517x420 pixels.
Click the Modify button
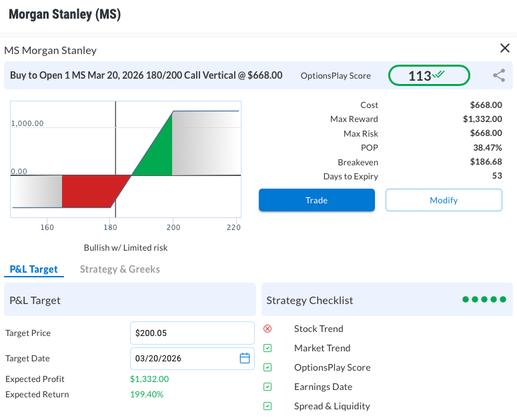[444, 200]
